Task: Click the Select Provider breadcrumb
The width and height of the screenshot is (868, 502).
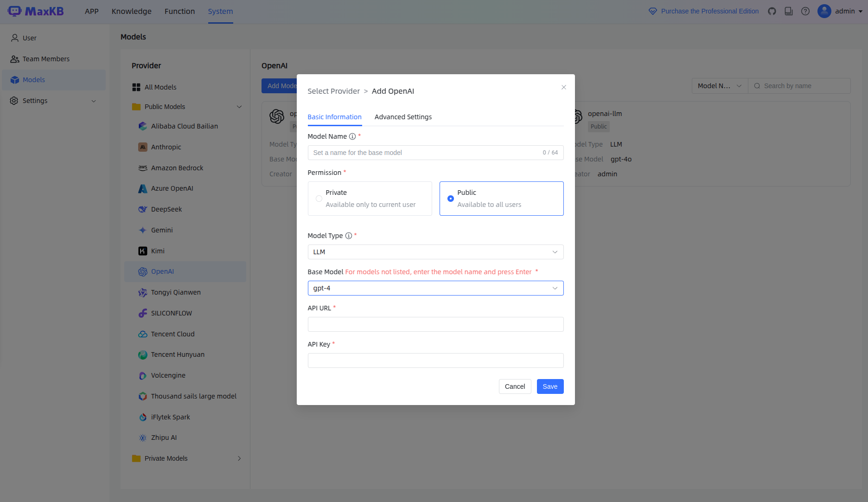Action: [334, 91]
